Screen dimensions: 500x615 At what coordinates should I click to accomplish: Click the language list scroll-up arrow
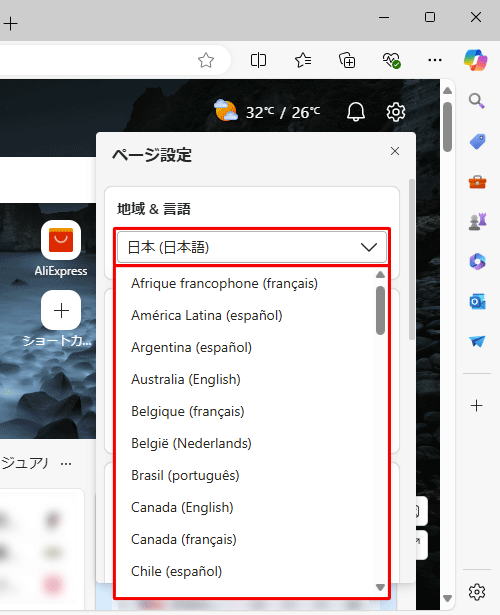380,275
